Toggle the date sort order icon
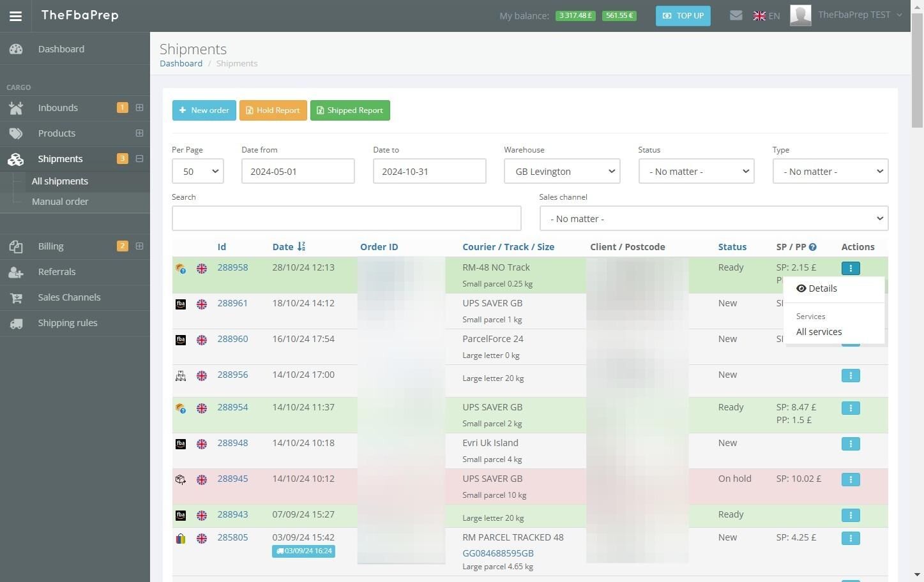 pyautogui.click(x=301, y=246)
